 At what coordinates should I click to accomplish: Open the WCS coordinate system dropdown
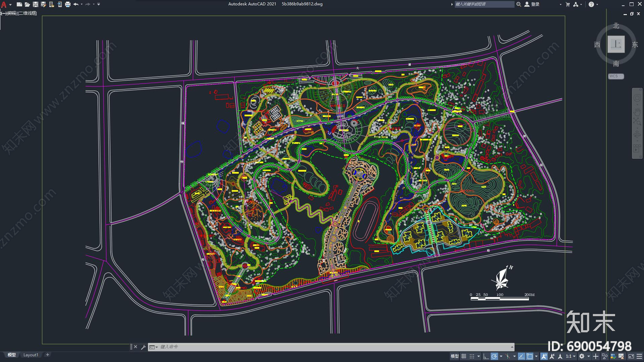click(616, 76)
